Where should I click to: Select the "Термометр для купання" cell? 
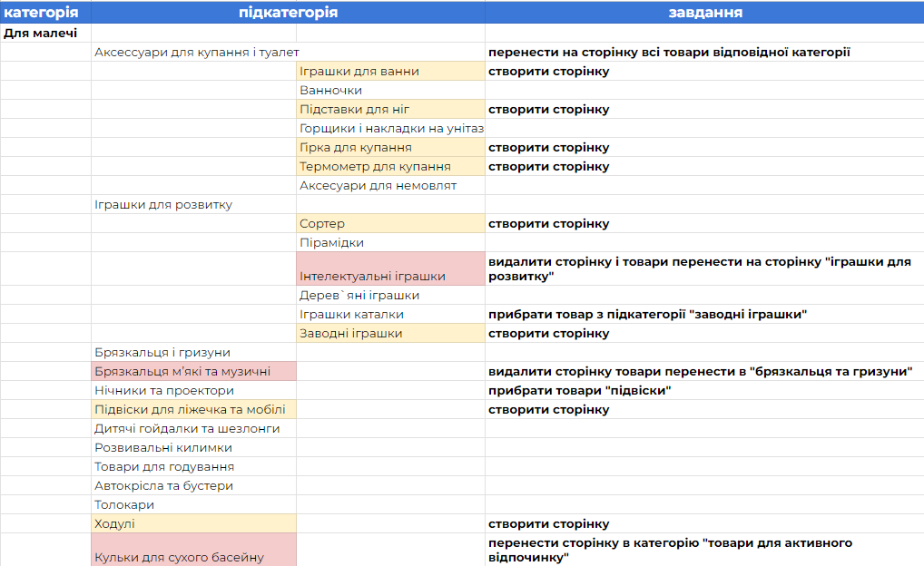coord(390,166)
